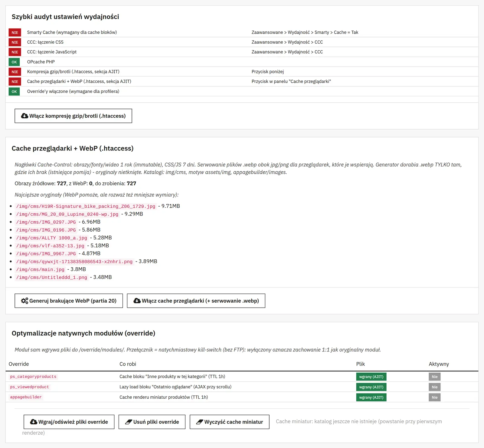Select file path /img/cms/vlf-a352-13.jpg

(50, 245)
